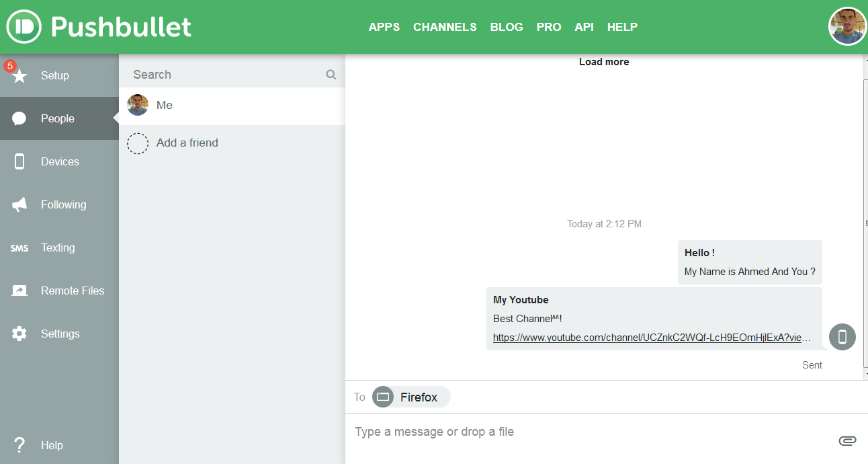The height and width of the screenshot is (464, 868).
Task: Open the APPS menu
Action: (384, 27)
